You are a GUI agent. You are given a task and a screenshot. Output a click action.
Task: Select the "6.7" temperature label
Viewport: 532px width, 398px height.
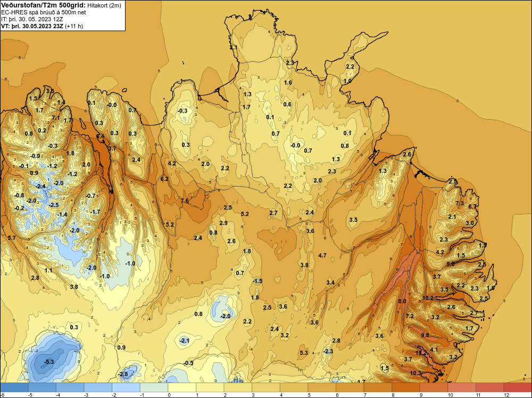[x=472, y=206]
